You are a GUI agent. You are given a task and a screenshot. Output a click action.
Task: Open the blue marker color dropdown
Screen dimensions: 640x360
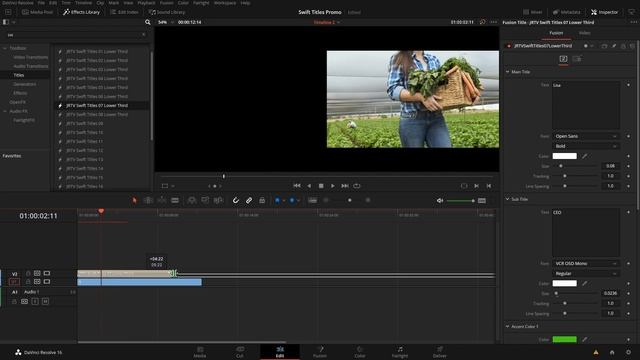coord(298,200)
